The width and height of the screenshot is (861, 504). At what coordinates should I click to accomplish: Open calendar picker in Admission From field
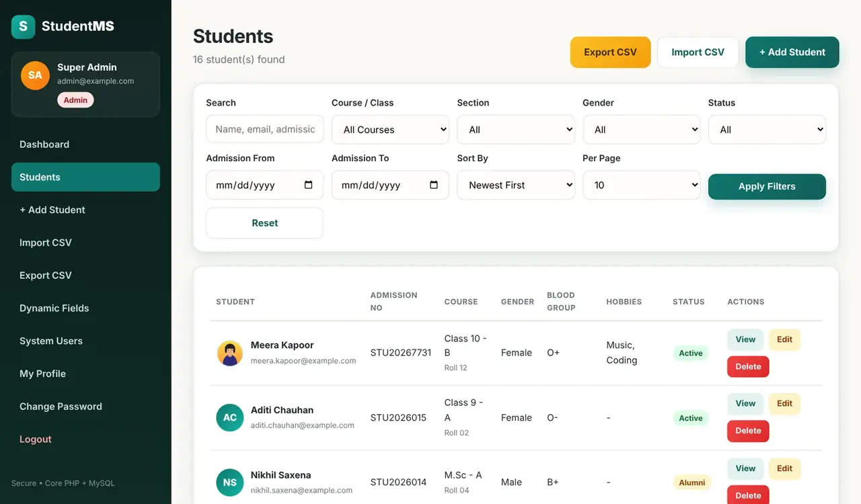tap(309, 185)
